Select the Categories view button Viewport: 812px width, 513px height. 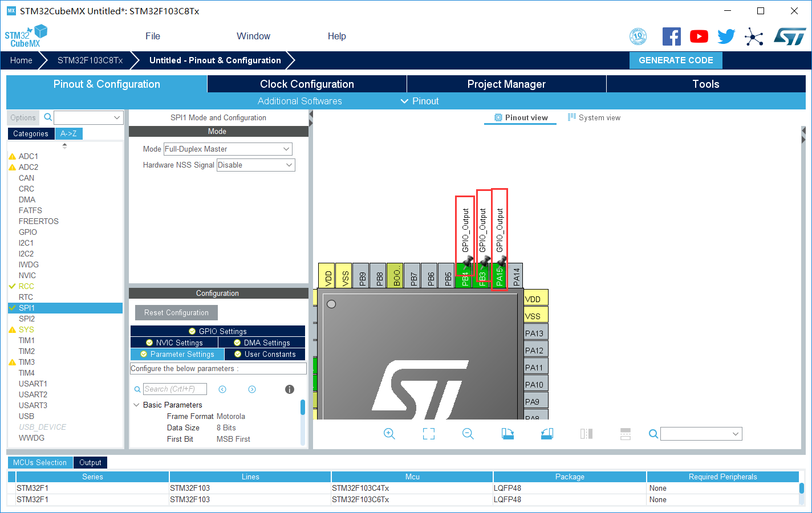31,133
